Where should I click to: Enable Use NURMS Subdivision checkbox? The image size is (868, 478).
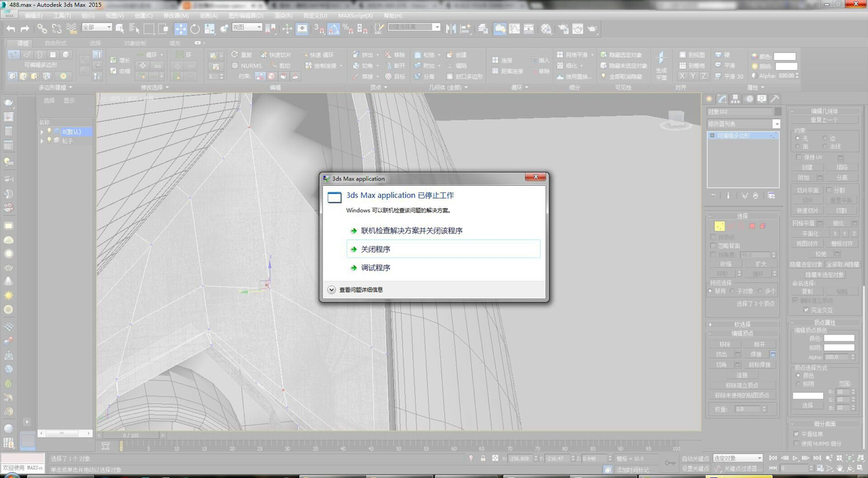click(797, 444)
